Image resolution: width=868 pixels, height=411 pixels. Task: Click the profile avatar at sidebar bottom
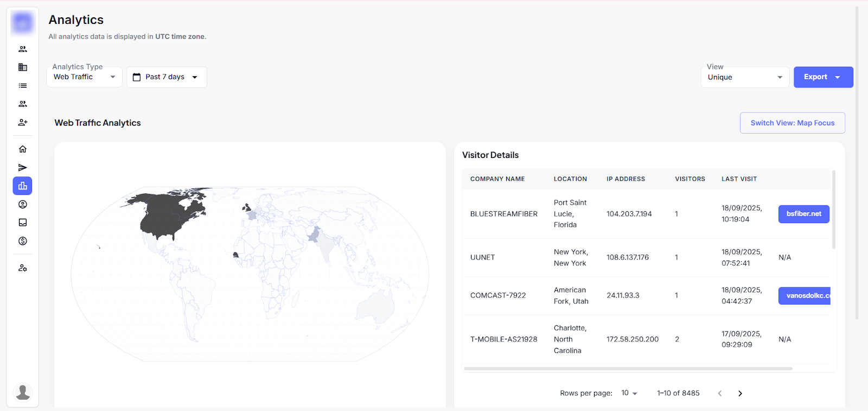(23, 392)
